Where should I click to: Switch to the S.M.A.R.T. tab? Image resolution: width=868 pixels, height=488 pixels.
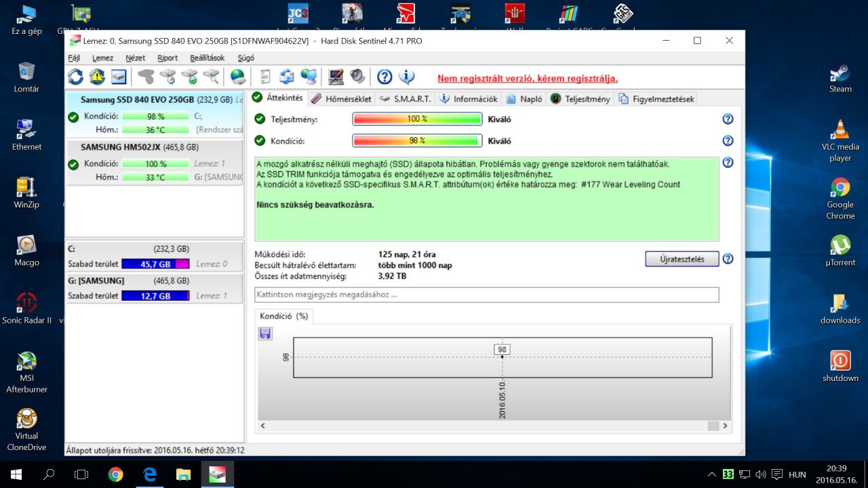[x=406, y=99]
